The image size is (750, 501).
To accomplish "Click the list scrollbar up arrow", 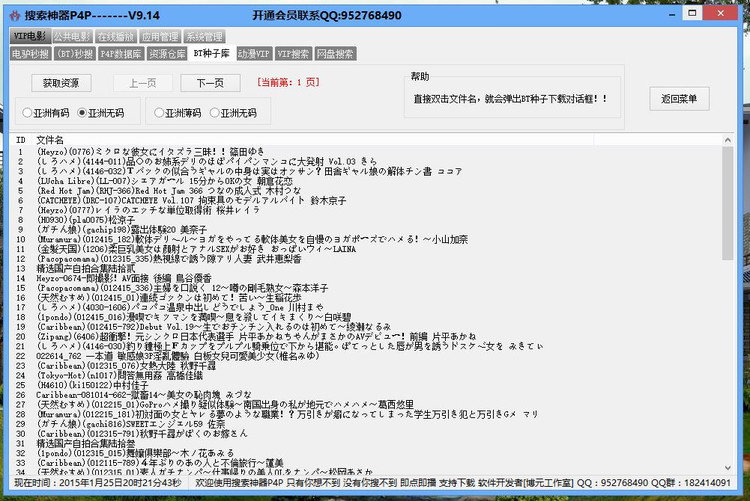I will click(x=728, y=140).
